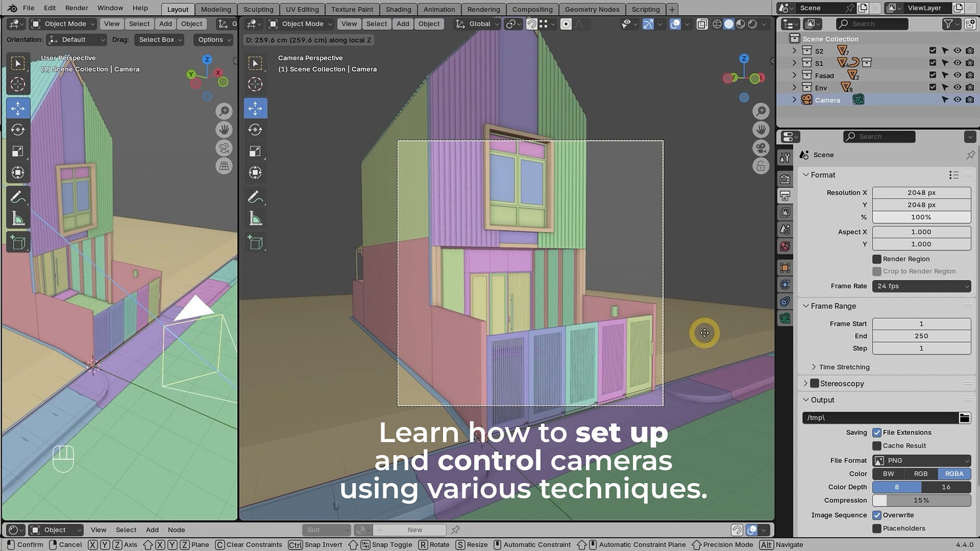Image resolution: width=980 pixels, height=551 pixels.
Task: Open the World properties tab
Action: pyautogui.click(x=785, y=247)
